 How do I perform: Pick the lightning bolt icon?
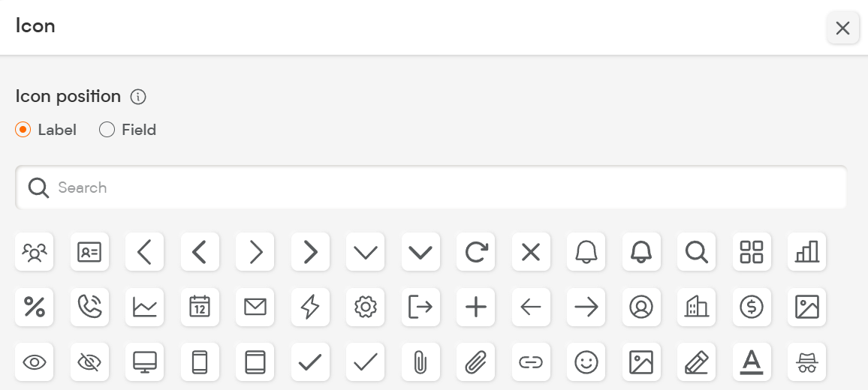point(310,307)
